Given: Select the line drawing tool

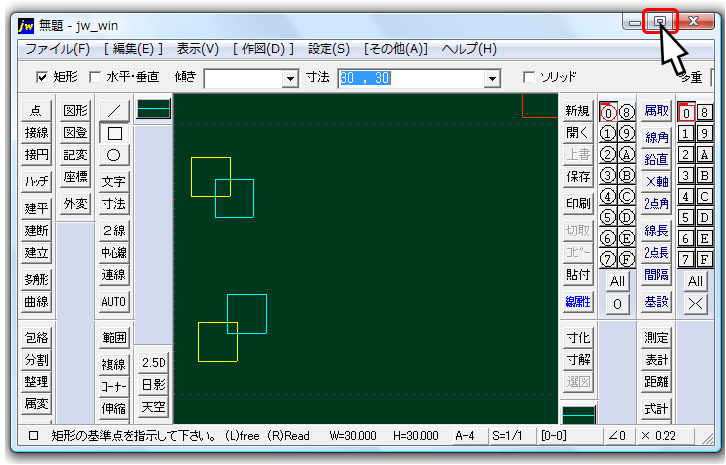Looking at the screenshot, I should point(114,110).
